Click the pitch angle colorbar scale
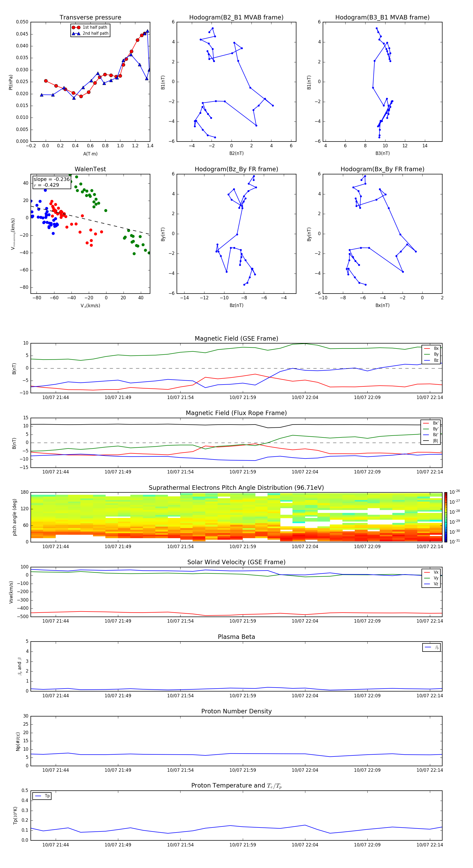Image resolution: width=473 pixels, height=868 pixels. tap(446, 517)
